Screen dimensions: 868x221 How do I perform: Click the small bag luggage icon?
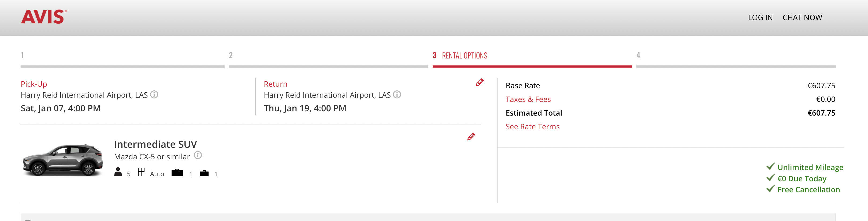pos(204,174)
